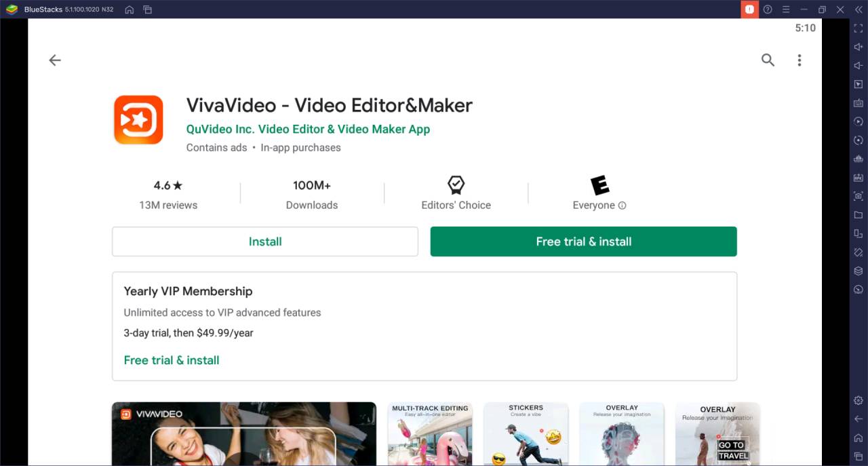Click the Yearly VIP Membership heading
The height and width of the screenshot is (466, 868).
point(188,291)
